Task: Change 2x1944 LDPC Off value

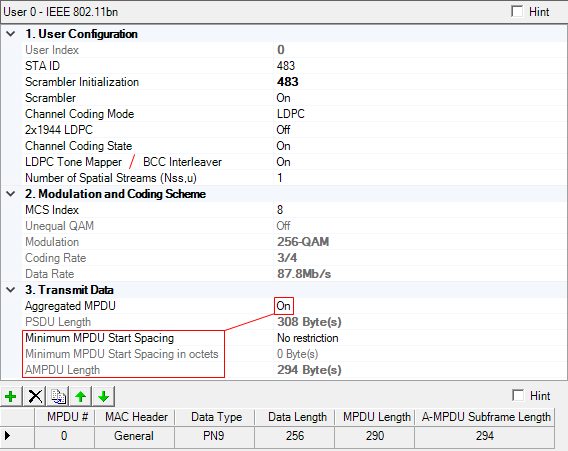Action: 283,130
